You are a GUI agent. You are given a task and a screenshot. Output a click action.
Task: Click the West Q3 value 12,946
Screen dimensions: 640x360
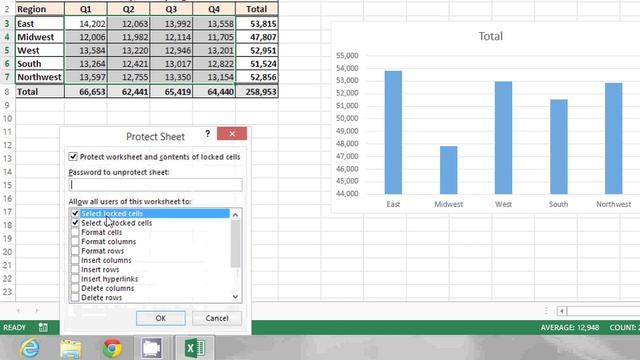171,51
